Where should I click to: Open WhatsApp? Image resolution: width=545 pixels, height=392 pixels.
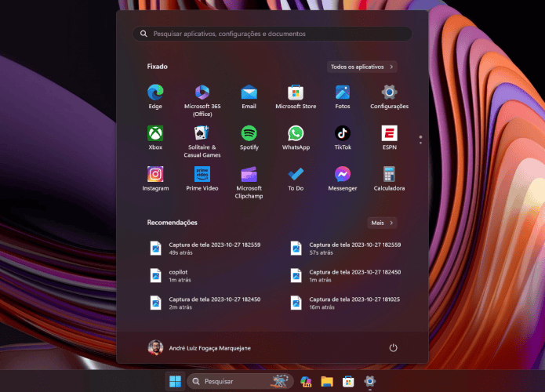[296, 138]
